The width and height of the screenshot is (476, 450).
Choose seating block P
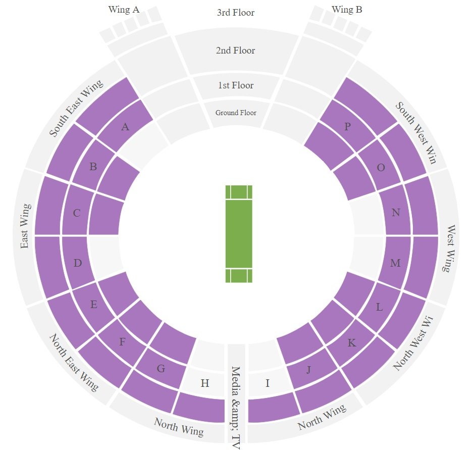(x=347, y=127)
